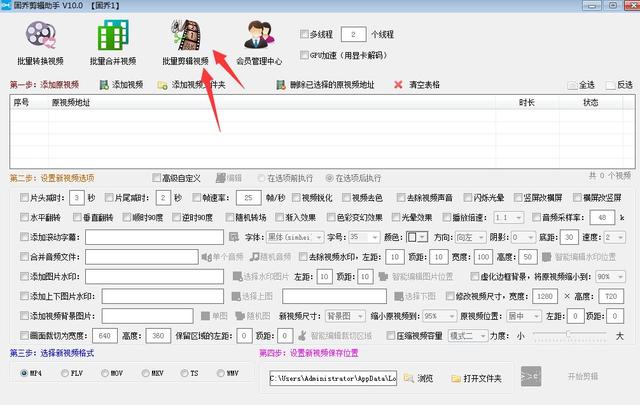Screen dimensions: 640x405
Task: Click the scrolling subtitle text edit icon
Action: pyautogui.click(x=233, y=237)
